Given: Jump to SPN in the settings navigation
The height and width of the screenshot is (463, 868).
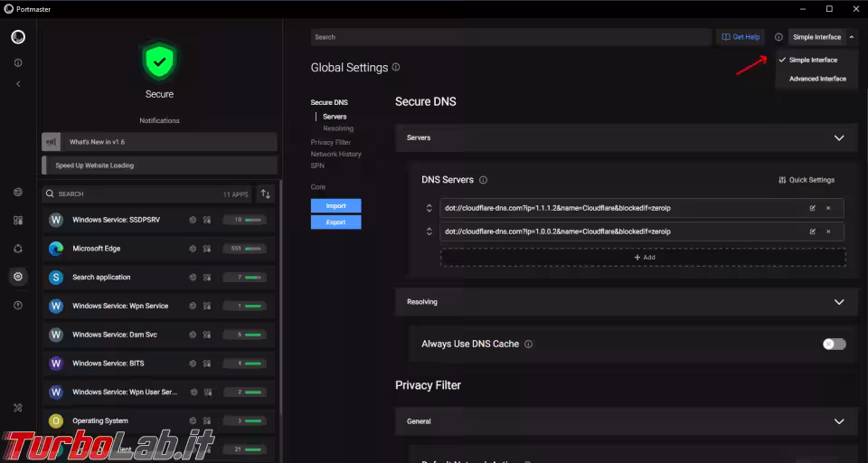Looking at the screenshot, I should (317, 165).
